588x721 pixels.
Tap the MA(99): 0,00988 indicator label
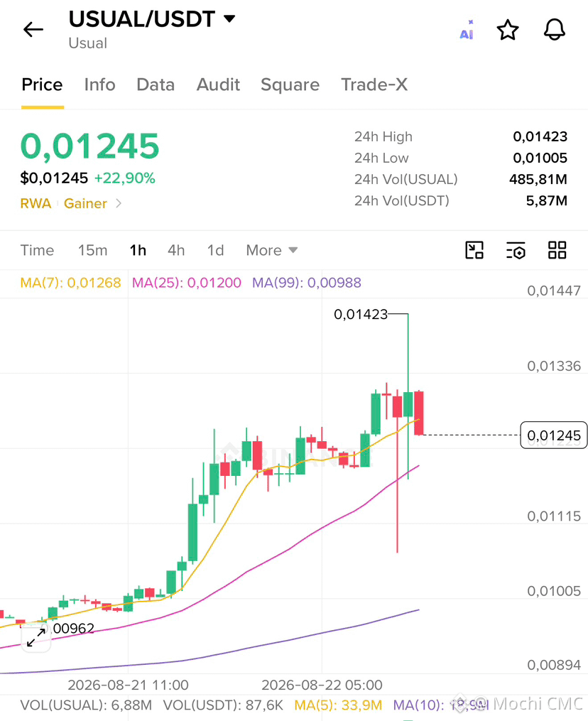pyautogui.click(x=307, y=282)
